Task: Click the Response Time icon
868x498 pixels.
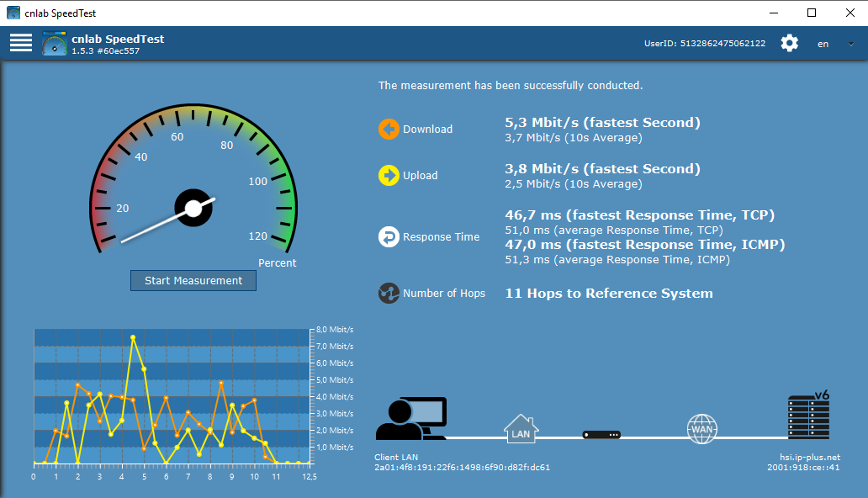Action: pyautogui.click(x=389, y=236)
